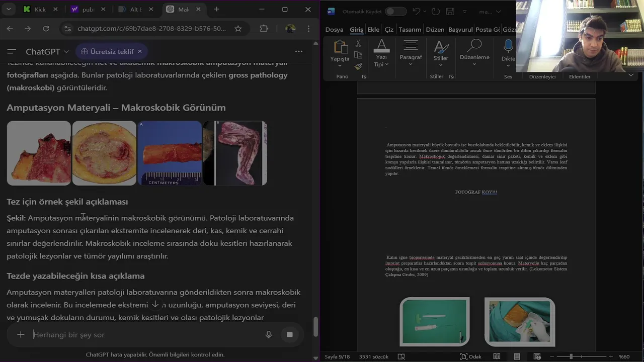Expand the Düzenleme editing group
The width and height of the screenshot is (644, 362).
click(x=474, y=53)
